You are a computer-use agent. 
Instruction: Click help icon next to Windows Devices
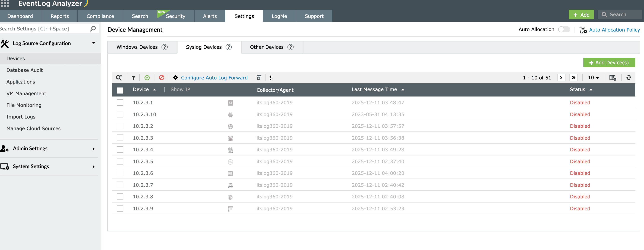tap(165, 47)
